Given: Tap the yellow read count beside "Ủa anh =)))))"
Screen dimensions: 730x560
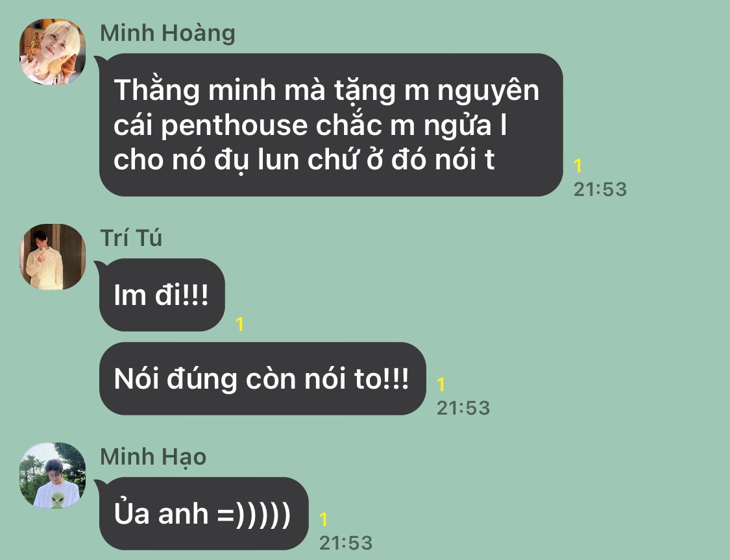Looking at the screenshot, I should [x=324, y=520].
